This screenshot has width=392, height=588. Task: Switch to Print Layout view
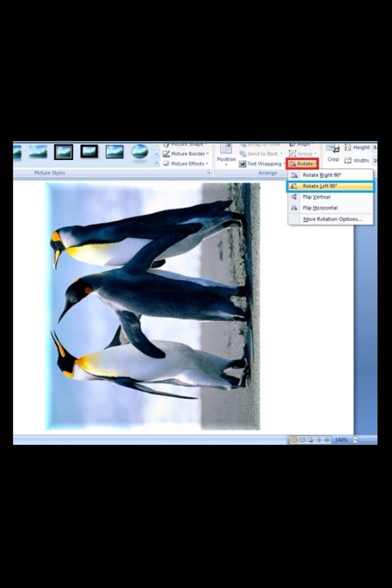294,440
